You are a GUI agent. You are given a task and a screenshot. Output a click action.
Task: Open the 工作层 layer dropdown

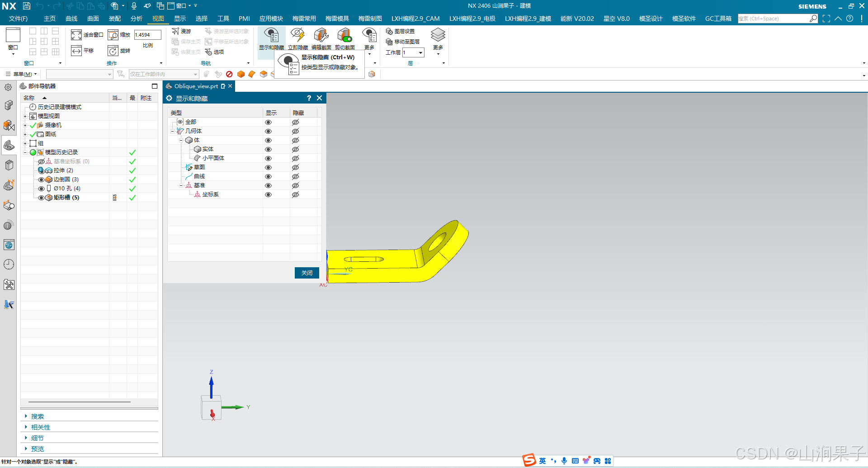click(420, 52)
